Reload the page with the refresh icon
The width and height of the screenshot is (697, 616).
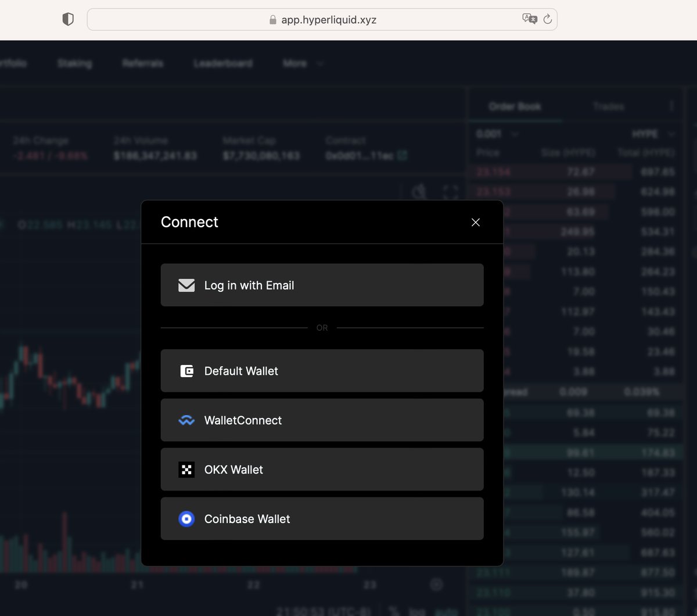pos(547,19)
